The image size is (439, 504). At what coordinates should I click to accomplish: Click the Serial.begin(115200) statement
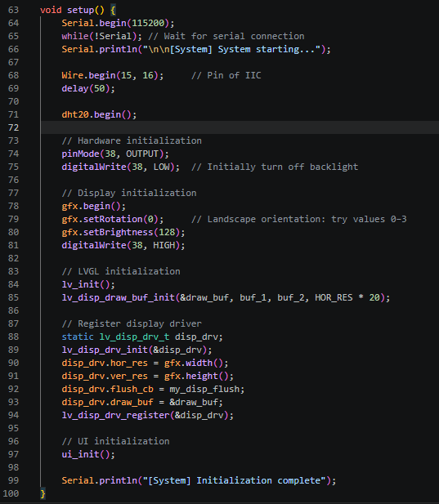(x=118, y=23)
